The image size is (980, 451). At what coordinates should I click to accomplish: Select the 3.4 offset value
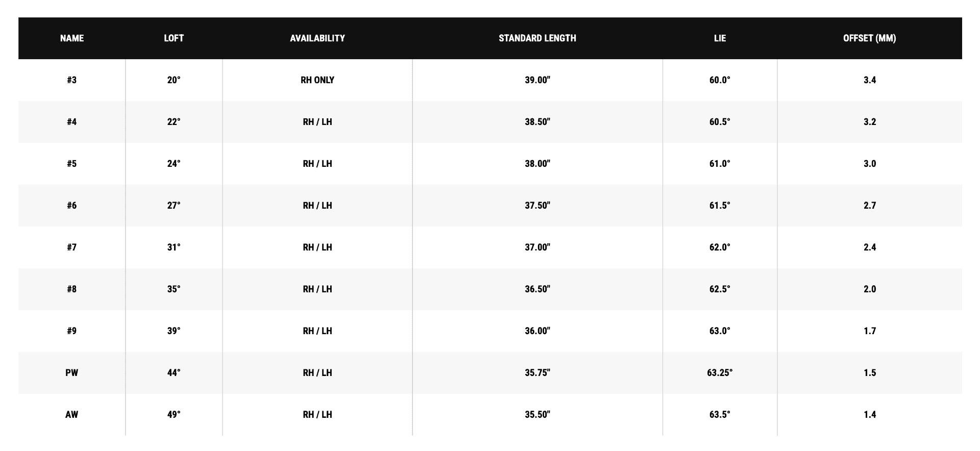tap(870, 80)
